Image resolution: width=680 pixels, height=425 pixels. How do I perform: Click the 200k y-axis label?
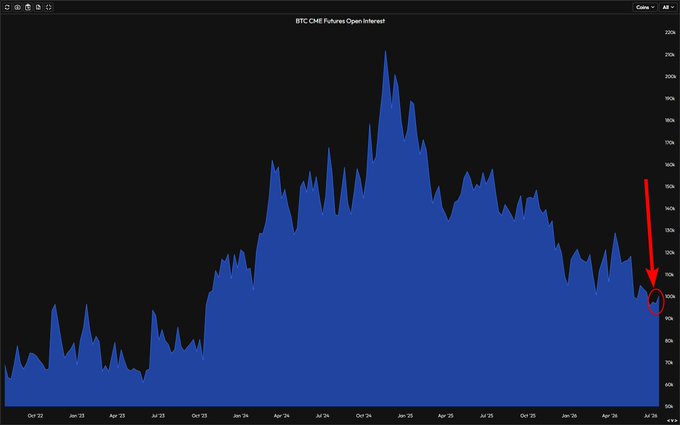(670, 77)
